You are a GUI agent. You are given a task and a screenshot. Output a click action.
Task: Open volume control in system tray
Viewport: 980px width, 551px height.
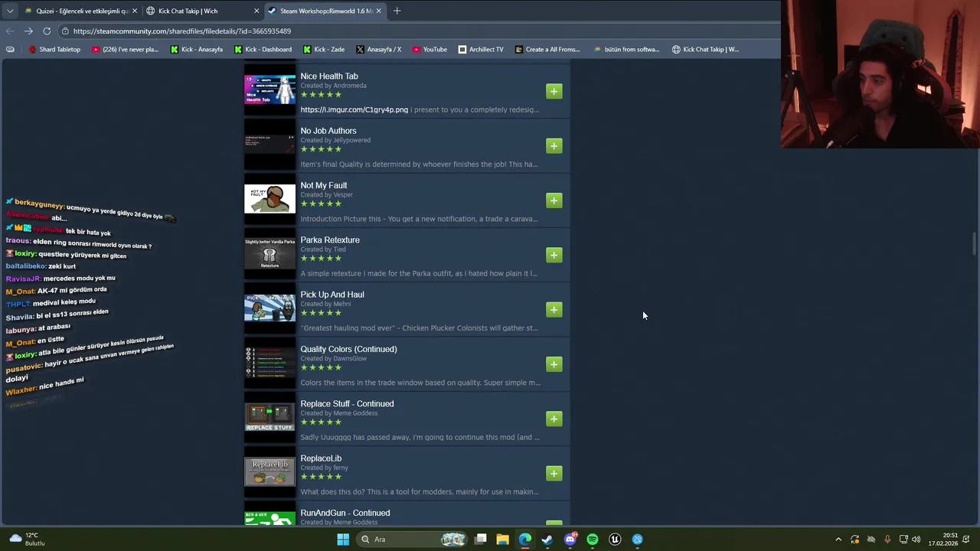(x=916, y=540)
